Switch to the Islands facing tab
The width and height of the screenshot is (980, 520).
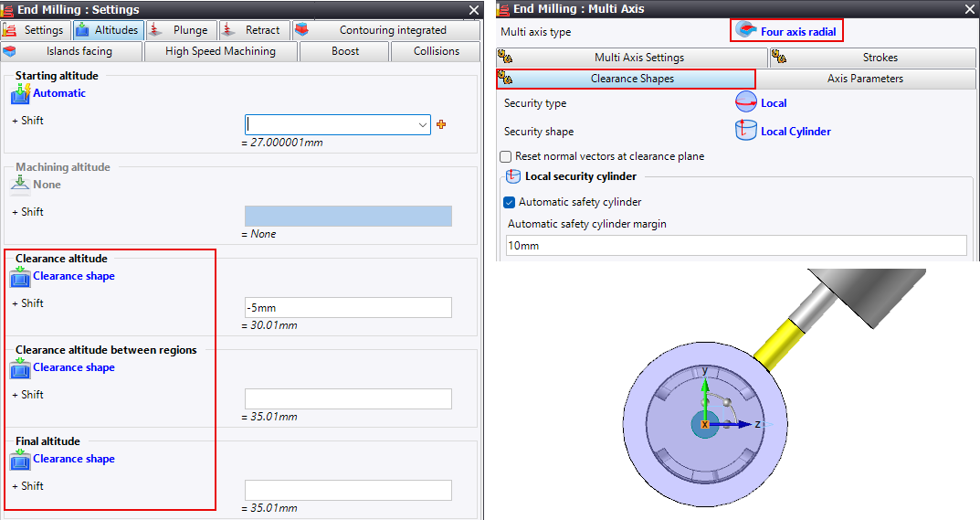pos(72,51)
